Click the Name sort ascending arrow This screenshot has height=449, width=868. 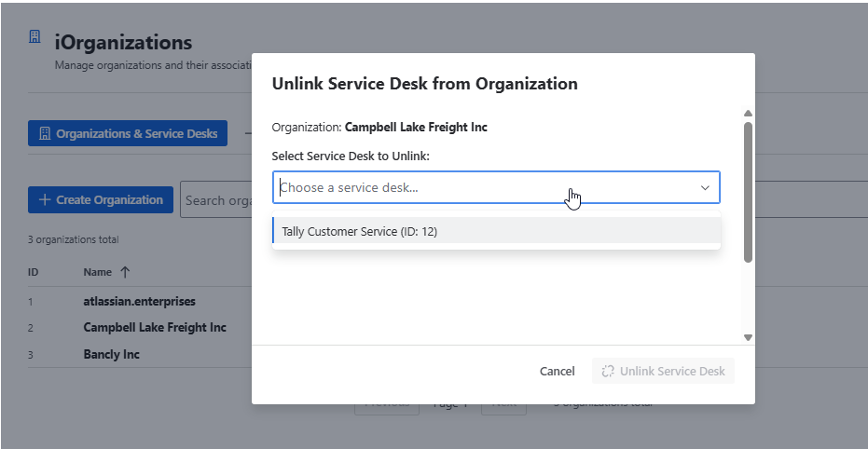pos(125,272)
